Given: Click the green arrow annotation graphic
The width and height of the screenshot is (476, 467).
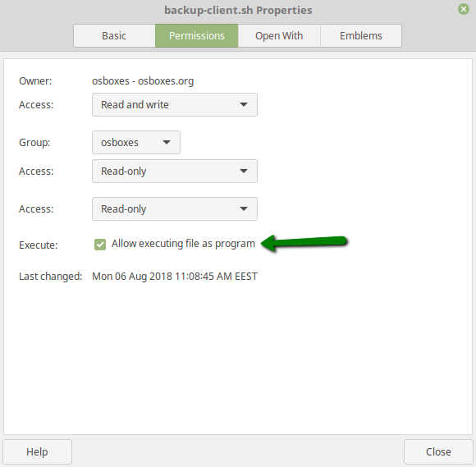Looking at the screenshot, I should 304,242.
